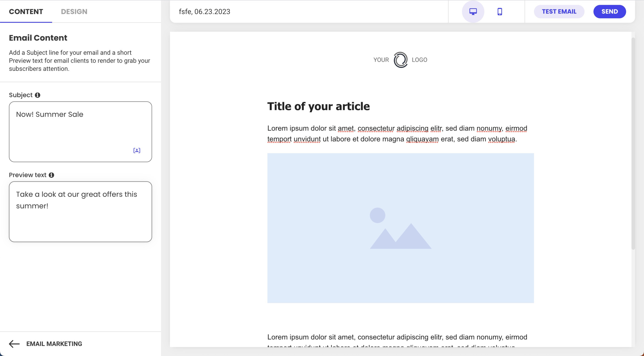Screen dimensions: 644x356
Task: Click the 'LOGO' text beside icon
Action: pyautogui.click(x=419, y=60)
